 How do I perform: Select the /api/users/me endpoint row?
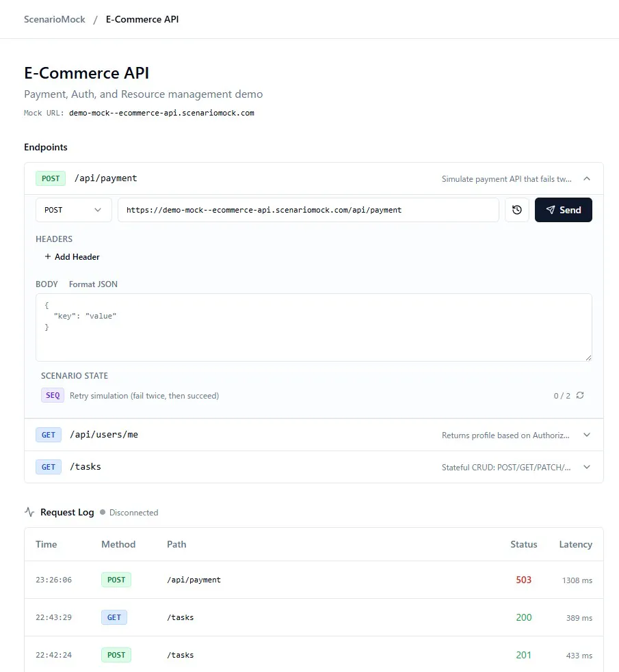[x=314, y=435]
